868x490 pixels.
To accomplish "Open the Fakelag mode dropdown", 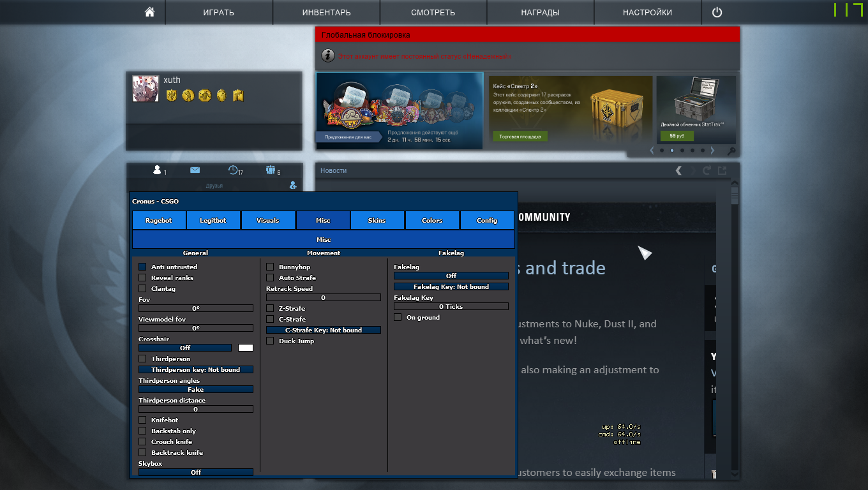I will coord(451,276).
